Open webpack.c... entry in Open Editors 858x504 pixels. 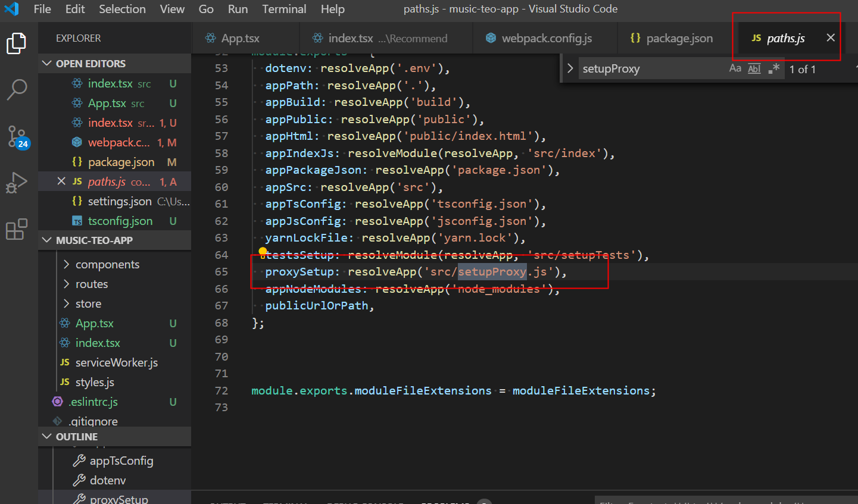114,142
